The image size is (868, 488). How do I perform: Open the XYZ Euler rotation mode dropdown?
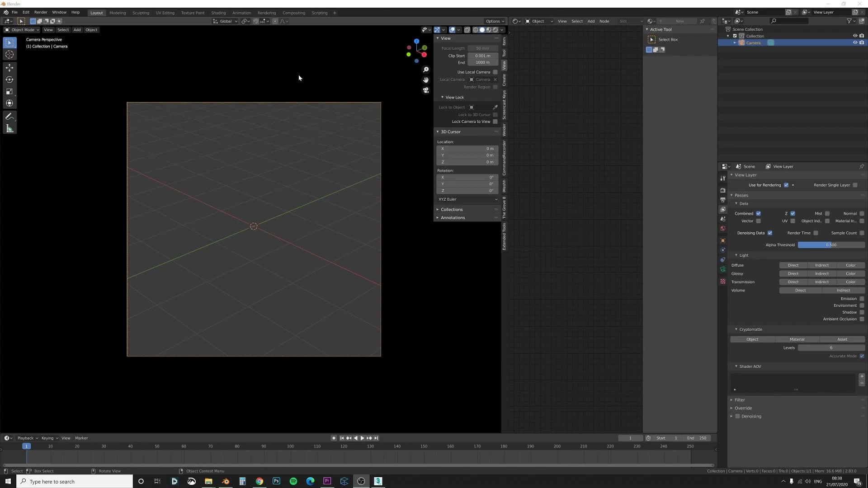(467, 199)
